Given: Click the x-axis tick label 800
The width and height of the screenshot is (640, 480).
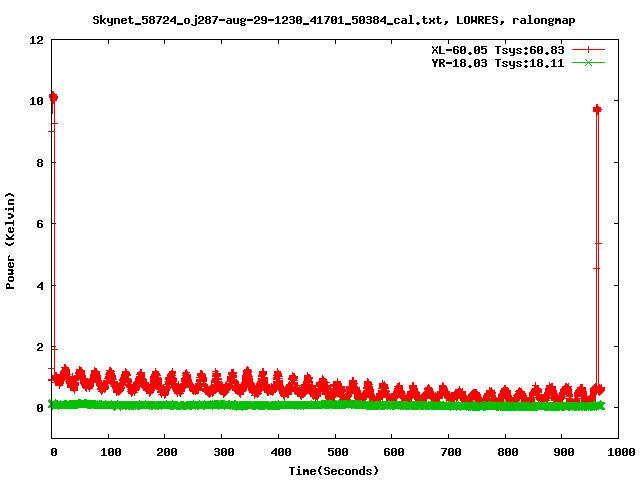Looking at the screenshot, I should (507, 452).
